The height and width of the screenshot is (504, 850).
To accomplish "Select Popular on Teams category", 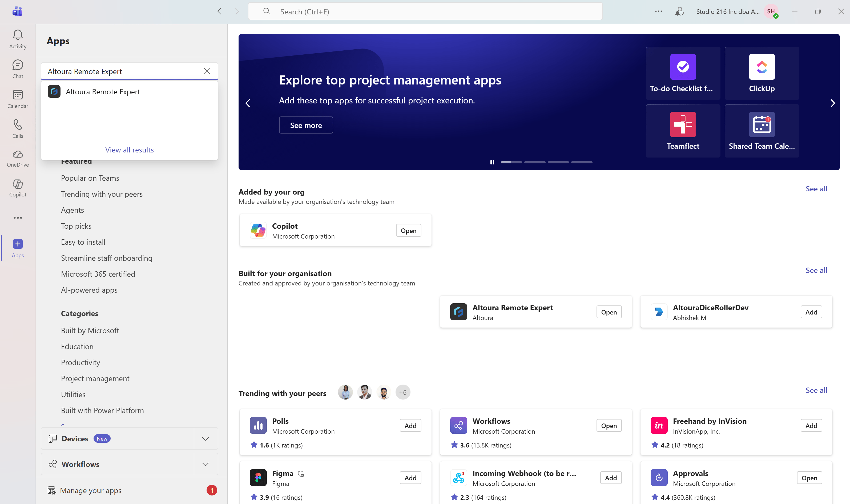I will (x=90, y=178).
